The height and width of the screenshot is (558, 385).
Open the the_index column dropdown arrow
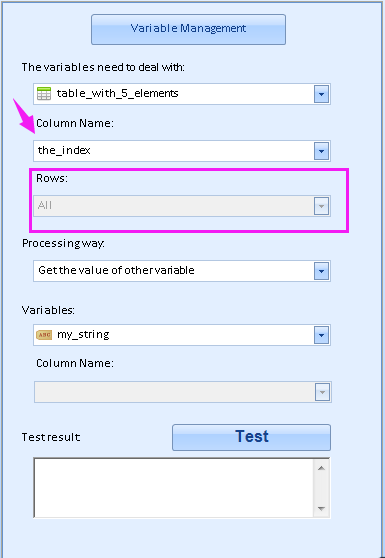click(x=321, y=151)
